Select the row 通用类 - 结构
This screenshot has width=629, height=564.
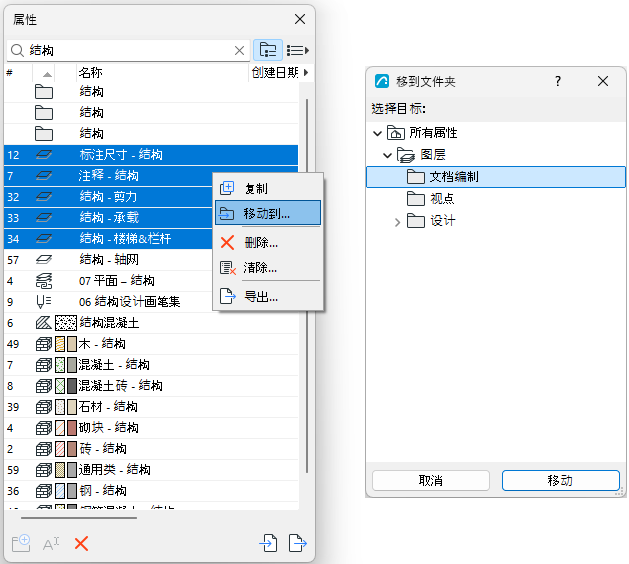coord(151,470)
